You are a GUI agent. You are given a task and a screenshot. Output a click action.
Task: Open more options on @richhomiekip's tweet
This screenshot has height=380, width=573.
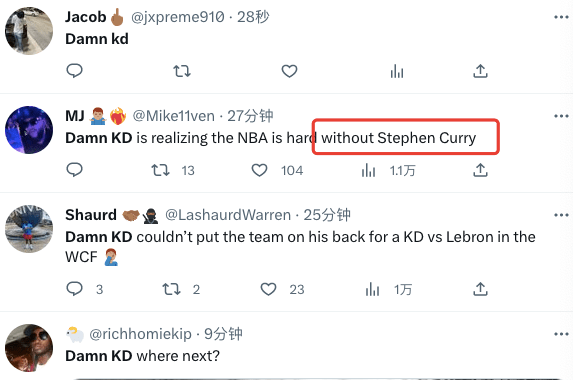click(x=561, y=334)
